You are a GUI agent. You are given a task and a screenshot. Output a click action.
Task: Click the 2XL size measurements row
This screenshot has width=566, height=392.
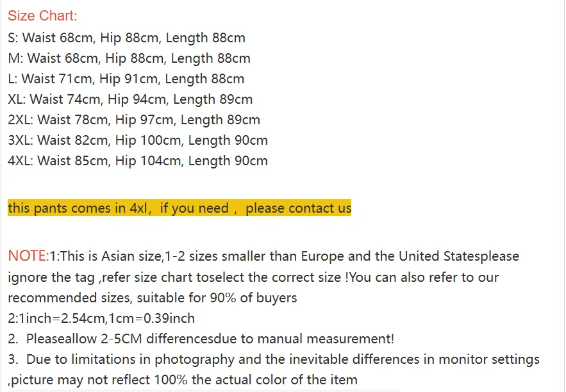click(134, 120)
